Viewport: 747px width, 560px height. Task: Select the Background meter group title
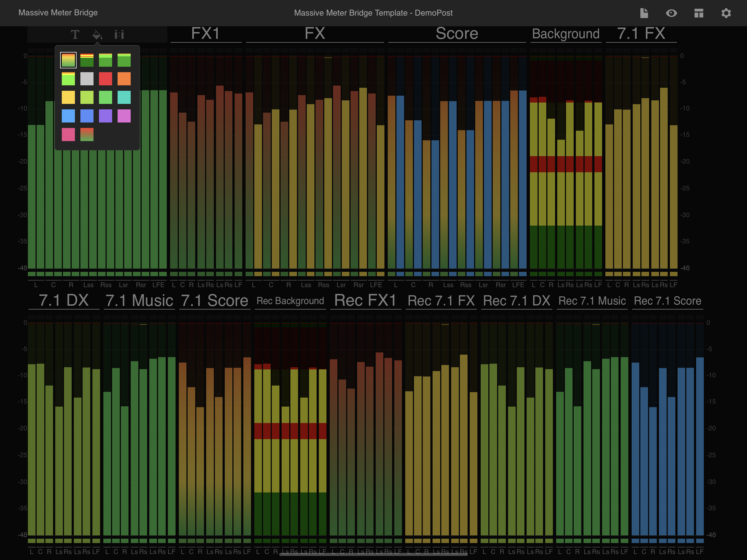point(566,34)
